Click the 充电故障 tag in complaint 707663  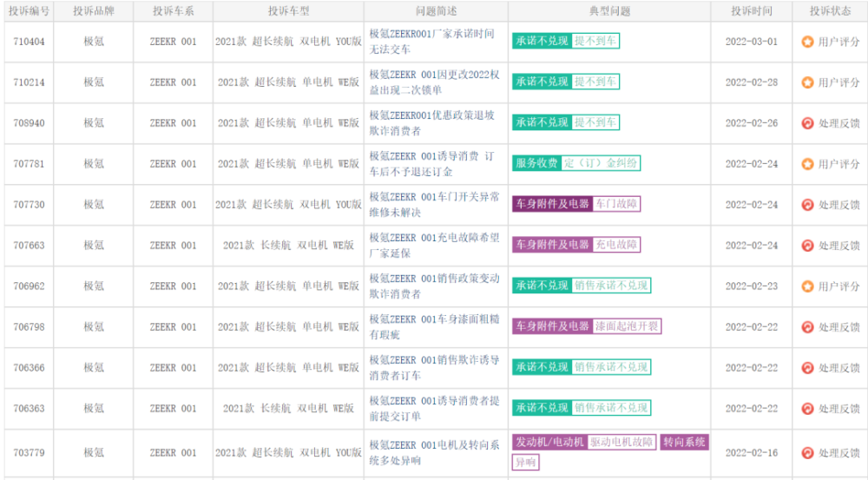(616, 245)
